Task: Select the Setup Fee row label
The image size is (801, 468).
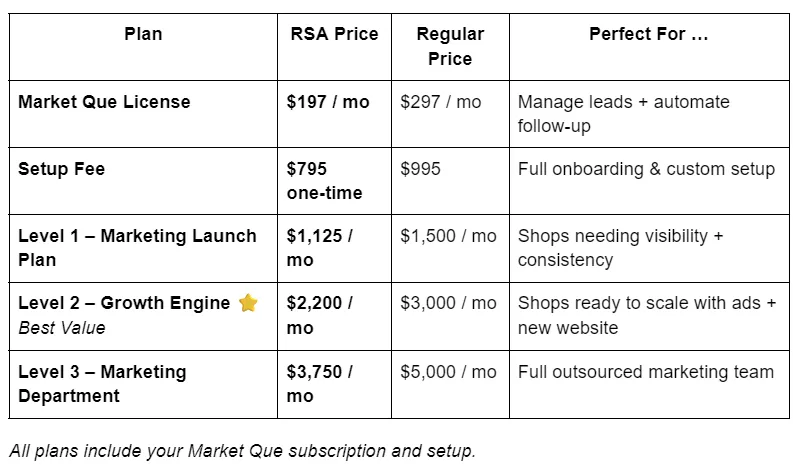Action: pyautogui.click(x=61, y=169)
